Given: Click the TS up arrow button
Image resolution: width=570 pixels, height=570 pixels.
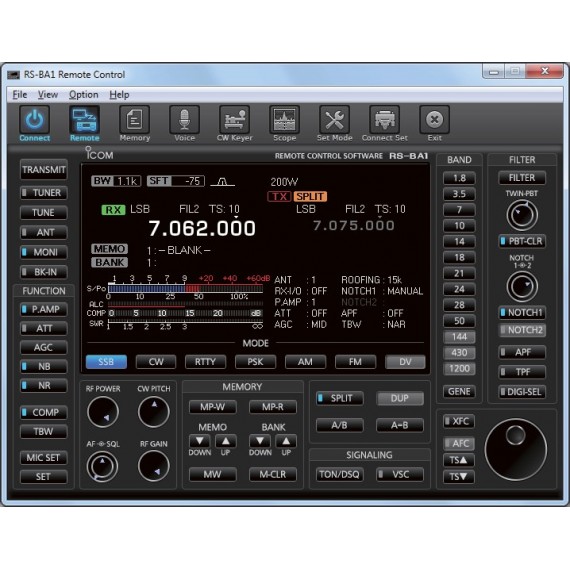Looking at the screenshot, I should [459, 460].
